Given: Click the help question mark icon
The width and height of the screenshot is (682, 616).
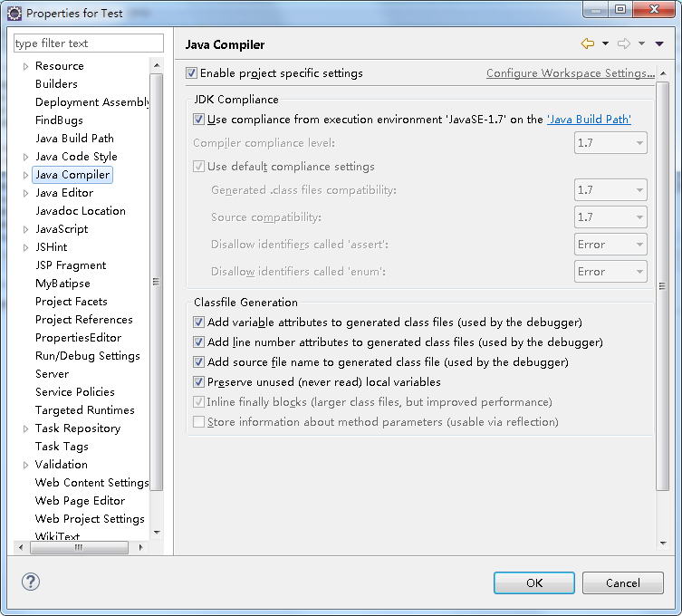Looking at the screenshot, I should click(31, 582).
